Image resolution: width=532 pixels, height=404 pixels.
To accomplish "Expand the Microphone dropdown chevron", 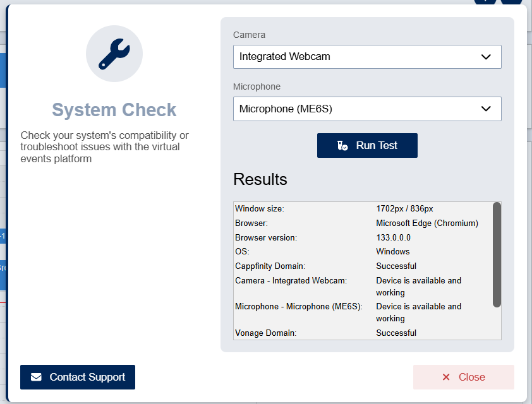I will [x=486, y=109].
